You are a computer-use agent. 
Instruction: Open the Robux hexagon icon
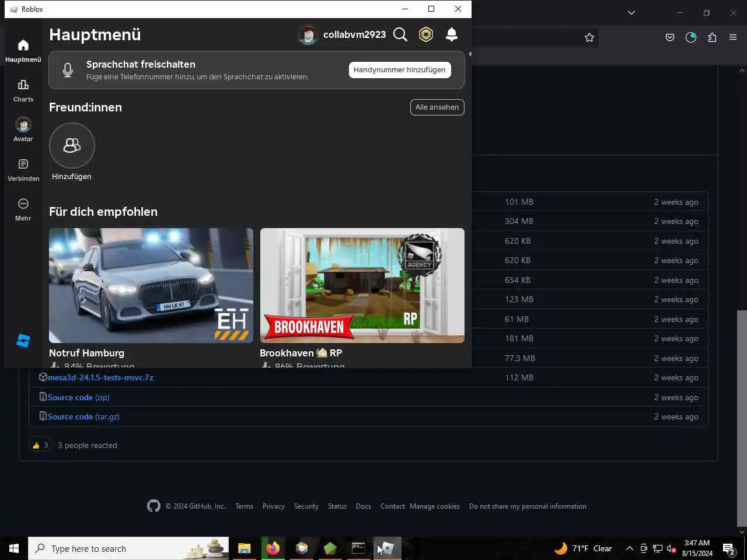[x=426, y=35]
